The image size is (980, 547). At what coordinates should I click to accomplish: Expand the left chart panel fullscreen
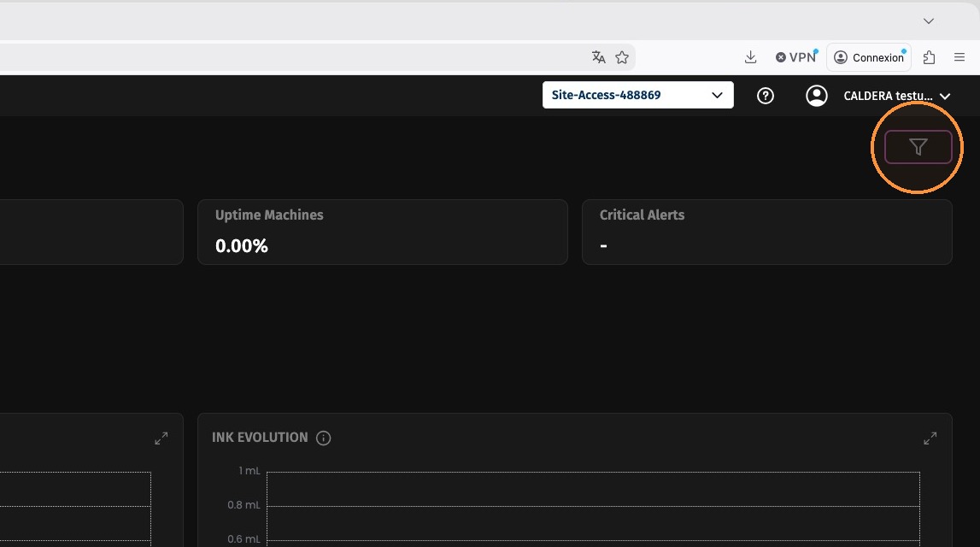point(161,438)
